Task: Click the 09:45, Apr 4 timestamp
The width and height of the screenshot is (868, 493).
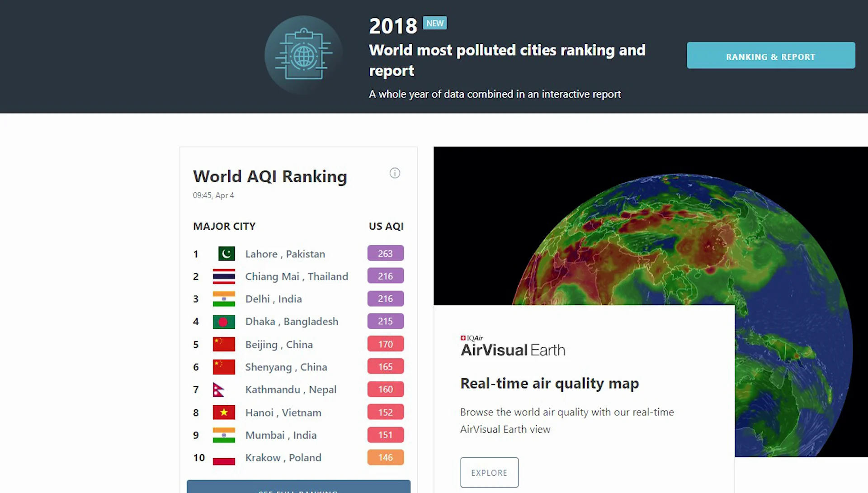Action: pos(213,195)
